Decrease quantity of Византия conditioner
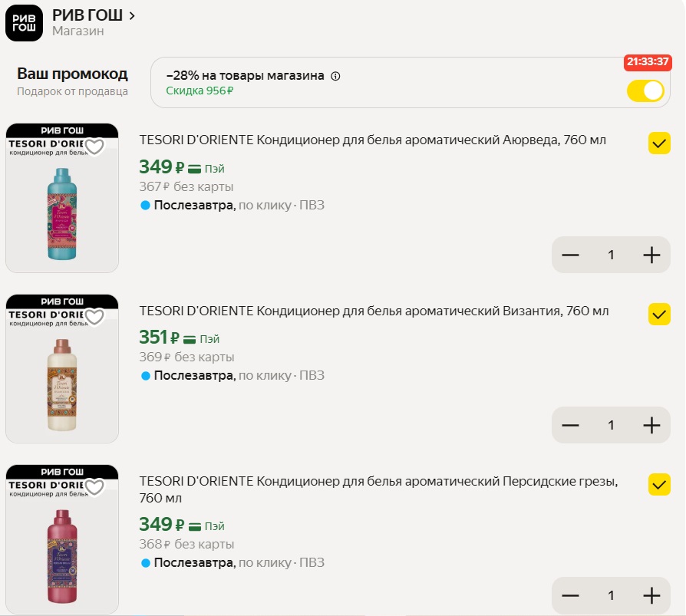Viewport: 686px width, 616px height. click(x=570, y=425)
